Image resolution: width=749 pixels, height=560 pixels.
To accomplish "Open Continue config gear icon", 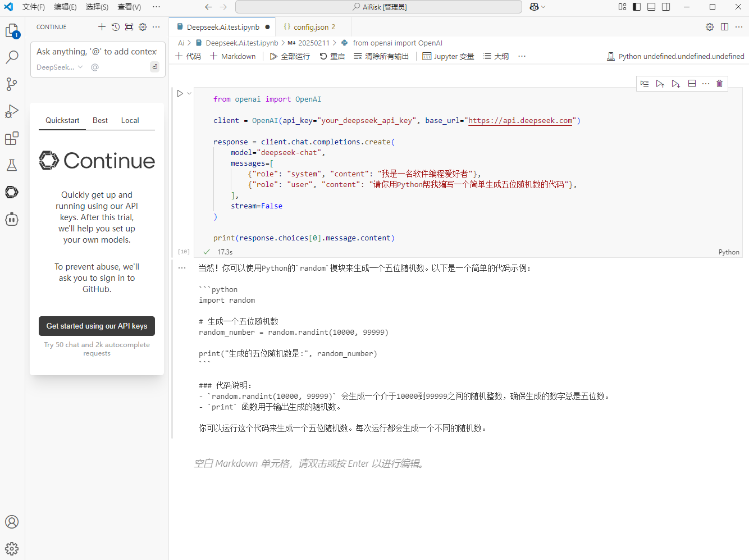I will coord(143,27).
